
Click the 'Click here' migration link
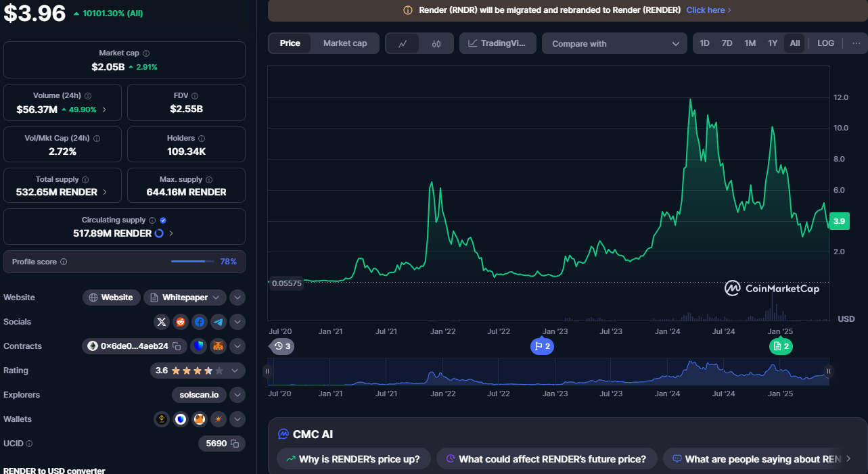pos(708,10)
